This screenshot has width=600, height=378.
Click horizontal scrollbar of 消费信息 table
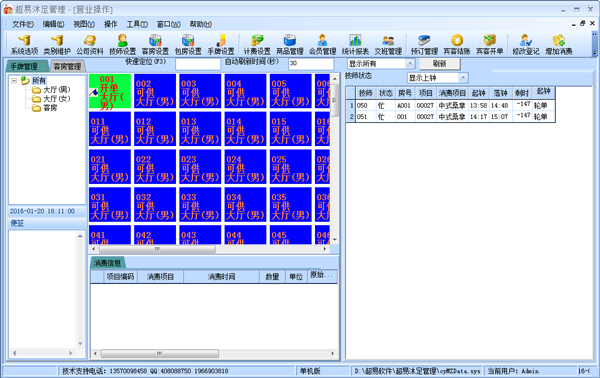(214, 354)
